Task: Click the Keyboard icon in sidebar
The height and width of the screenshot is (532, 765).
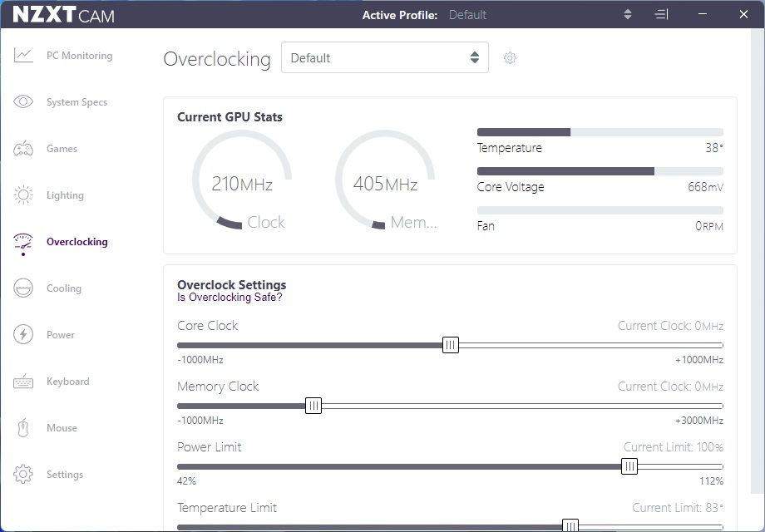Action: pyautogui.click(x=23, y=382)
